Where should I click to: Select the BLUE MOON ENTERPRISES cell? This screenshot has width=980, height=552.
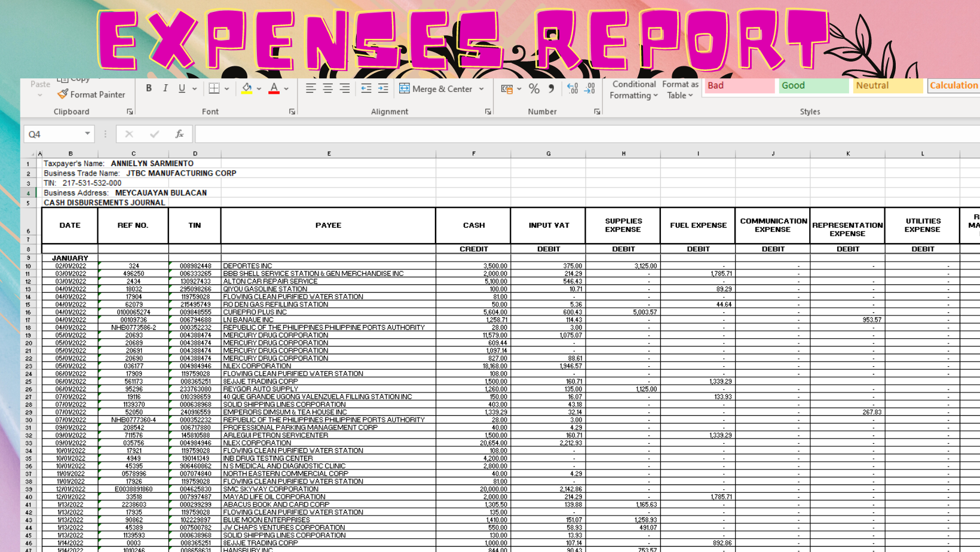(329, 520)
